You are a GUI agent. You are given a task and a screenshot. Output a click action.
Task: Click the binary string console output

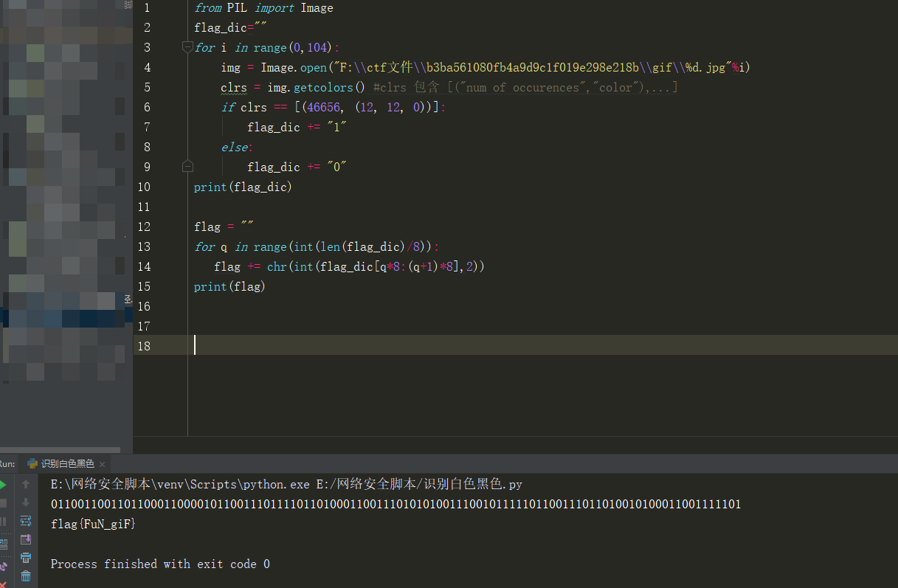396,505
